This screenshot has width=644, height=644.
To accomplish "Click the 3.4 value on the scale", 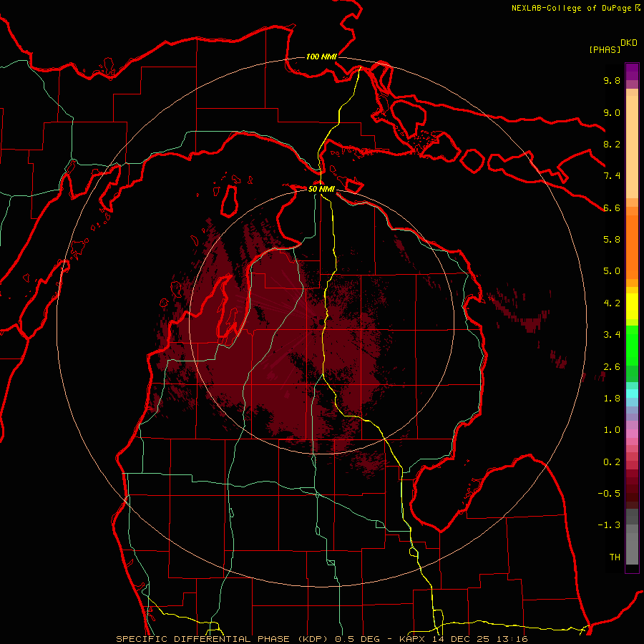I will tap(612, 335).
